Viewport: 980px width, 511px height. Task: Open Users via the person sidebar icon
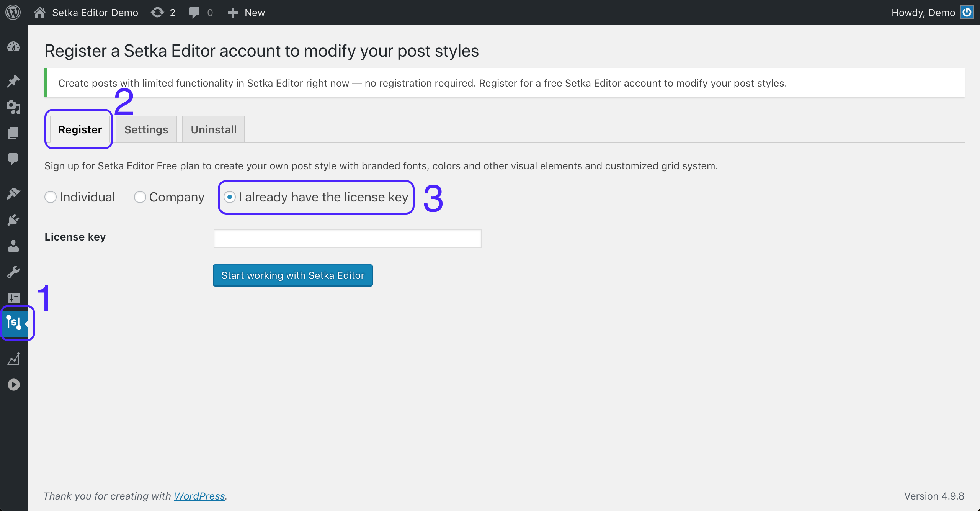[13, 246]
